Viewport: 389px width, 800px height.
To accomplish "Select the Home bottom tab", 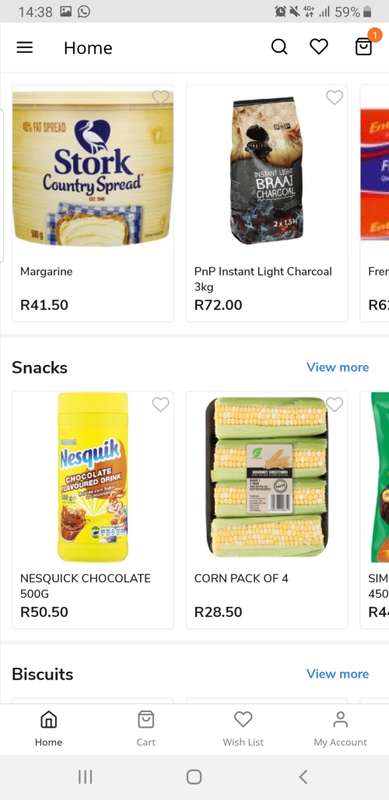I will pos(48,729).
